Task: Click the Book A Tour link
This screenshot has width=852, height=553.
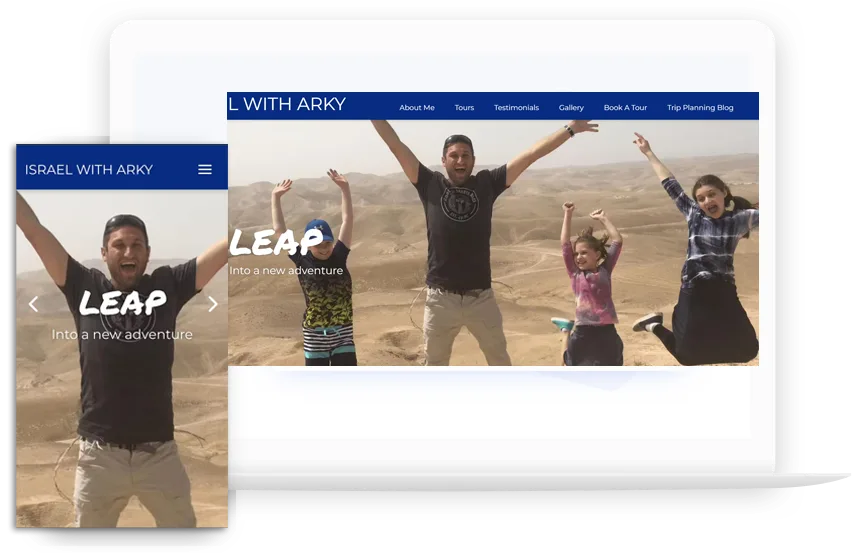Action: pos(625,108)
